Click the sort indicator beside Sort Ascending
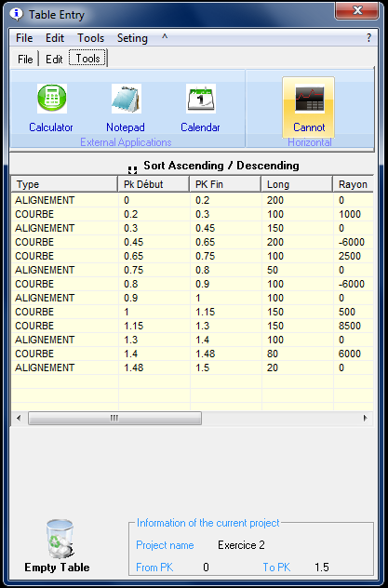This screenshot has height=588, width=388. pos(132,170)
